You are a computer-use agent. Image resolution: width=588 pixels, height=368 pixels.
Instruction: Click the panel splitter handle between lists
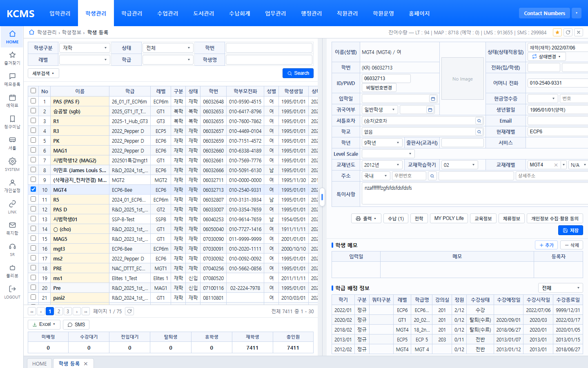tap(322, 197)
